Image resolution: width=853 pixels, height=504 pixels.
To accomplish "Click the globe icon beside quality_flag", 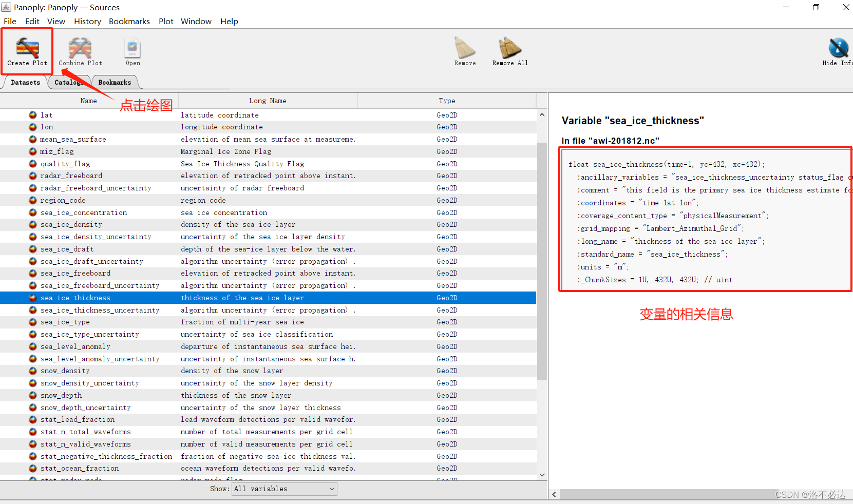I will [33, 163].
